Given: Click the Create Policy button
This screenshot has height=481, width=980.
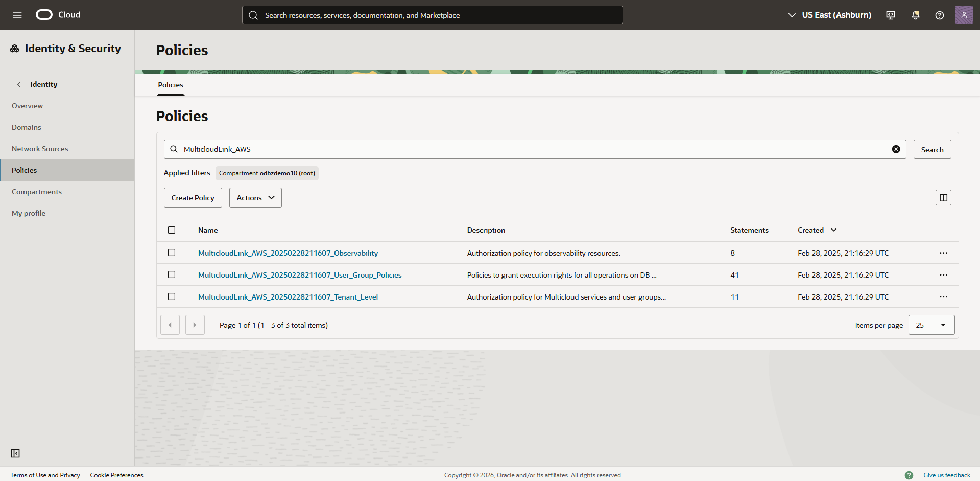Looking at the screenshot, I should (193, 198).
